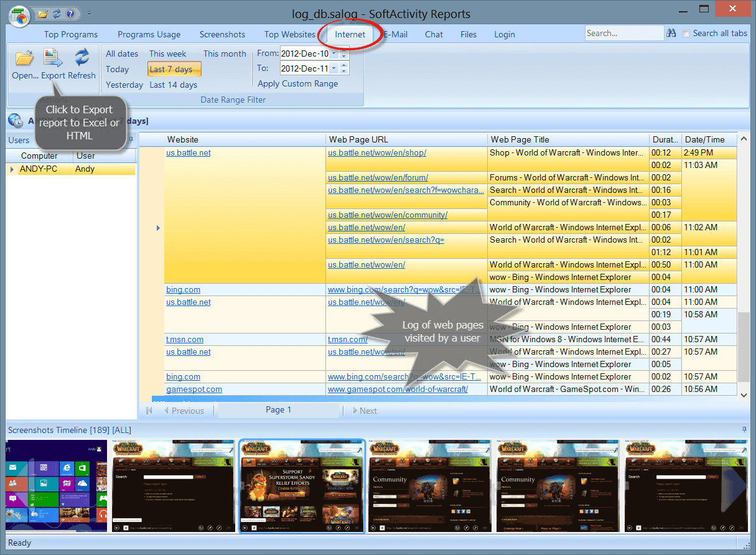Select the Last 7 days filter
This screenshot has height=555, width=756.
click(x=174, y=69)
